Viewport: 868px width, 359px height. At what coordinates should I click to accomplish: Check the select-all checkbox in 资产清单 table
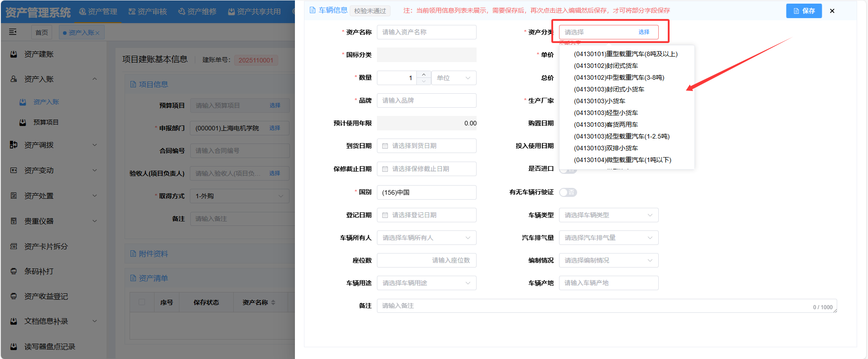click(142, 302)
